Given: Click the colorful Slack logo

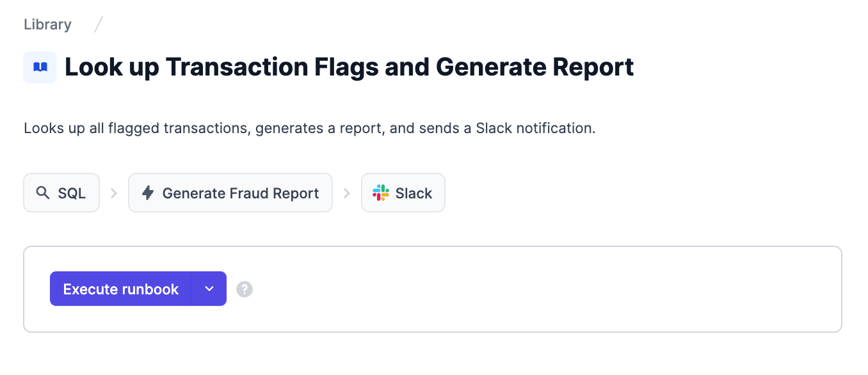Looking at the screenshot, I should pyautogui.click(x=381, y=193).
